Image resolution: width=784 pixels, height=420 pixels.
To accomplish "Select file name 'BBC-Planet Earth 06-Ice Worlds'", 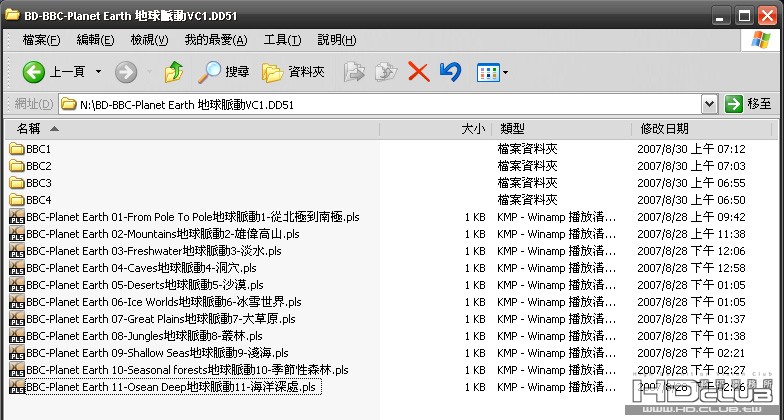I will [x=164, y=302].
